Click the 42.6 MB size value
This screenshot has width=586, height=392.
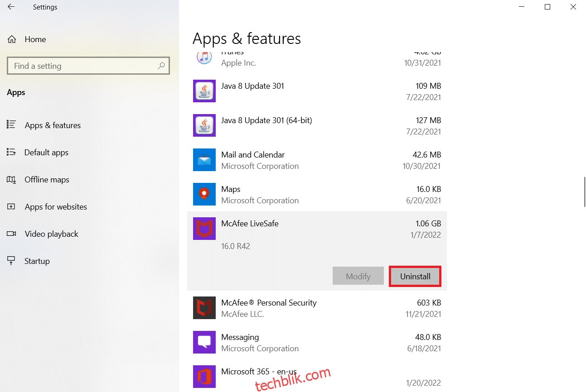(x=427, y=155)
